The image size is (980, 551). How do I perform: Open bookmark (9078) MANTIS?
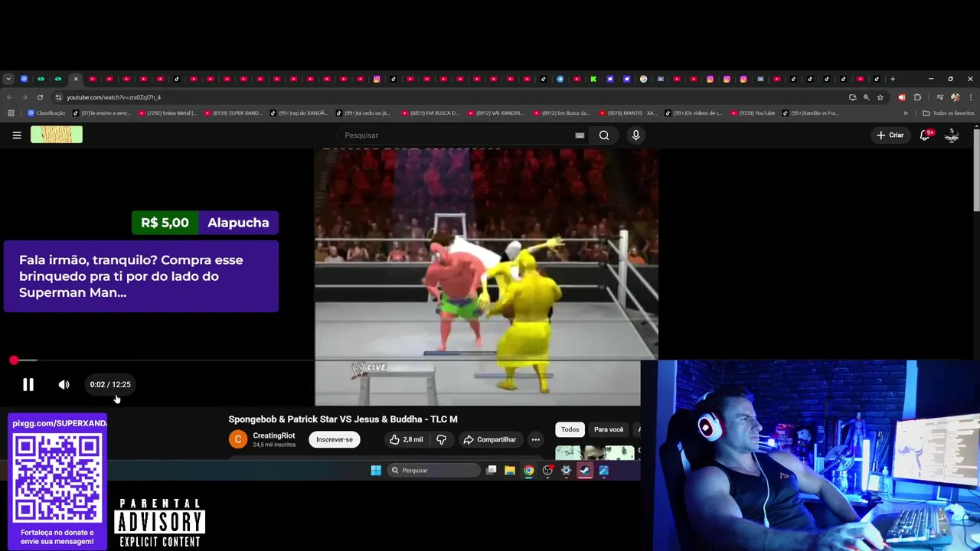[628, 113]
